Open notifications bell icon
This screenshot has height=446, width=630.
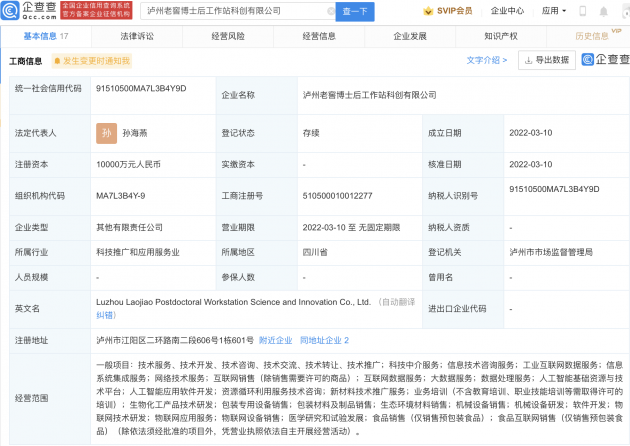pyautogui.click(x=603, y=11)
